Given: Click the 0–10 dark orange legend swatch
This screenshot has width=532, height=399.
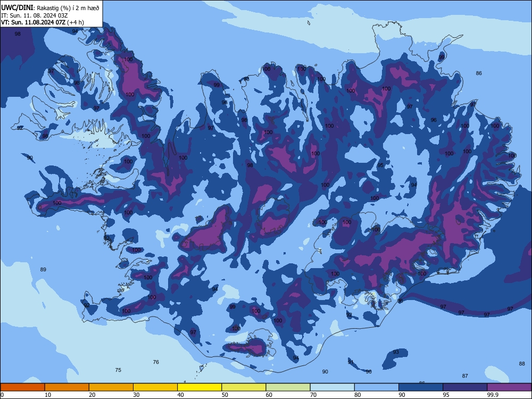Looking at the screenshot, I should pyautogui.click(x=22, y=387).
